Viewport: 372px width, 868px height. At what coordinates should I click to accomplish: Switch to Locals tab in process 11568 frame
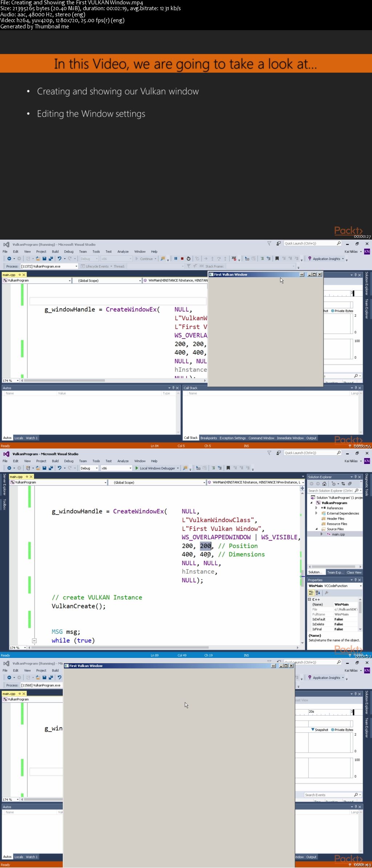pos(19,857)
